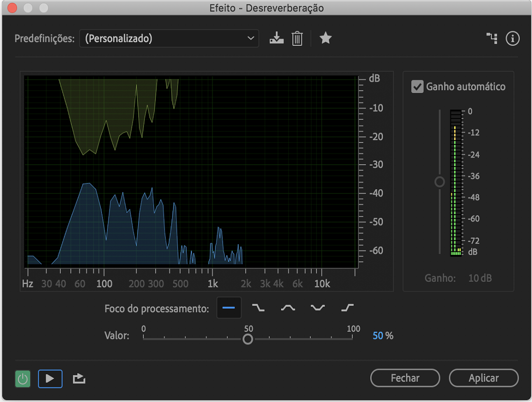Open the effect info help icon
532x402 pixels.
tap(512, 38)
